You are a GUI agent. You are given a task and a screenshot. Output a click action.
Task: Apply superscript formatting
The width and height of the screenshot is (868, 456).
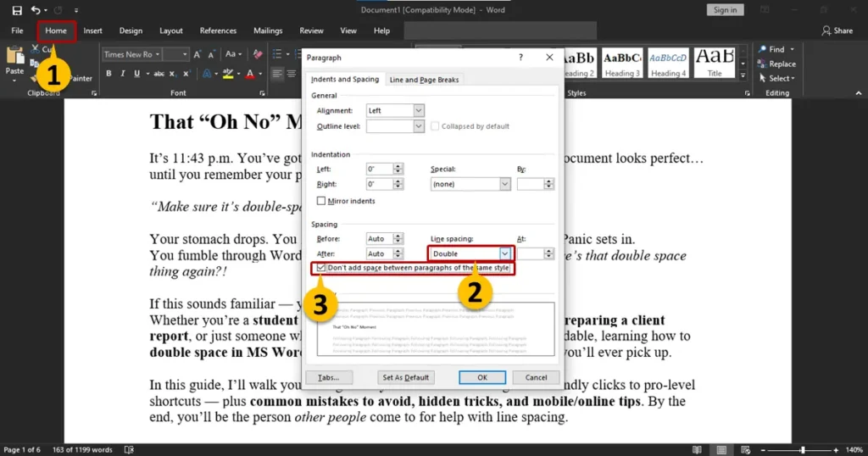click(186, 74)
